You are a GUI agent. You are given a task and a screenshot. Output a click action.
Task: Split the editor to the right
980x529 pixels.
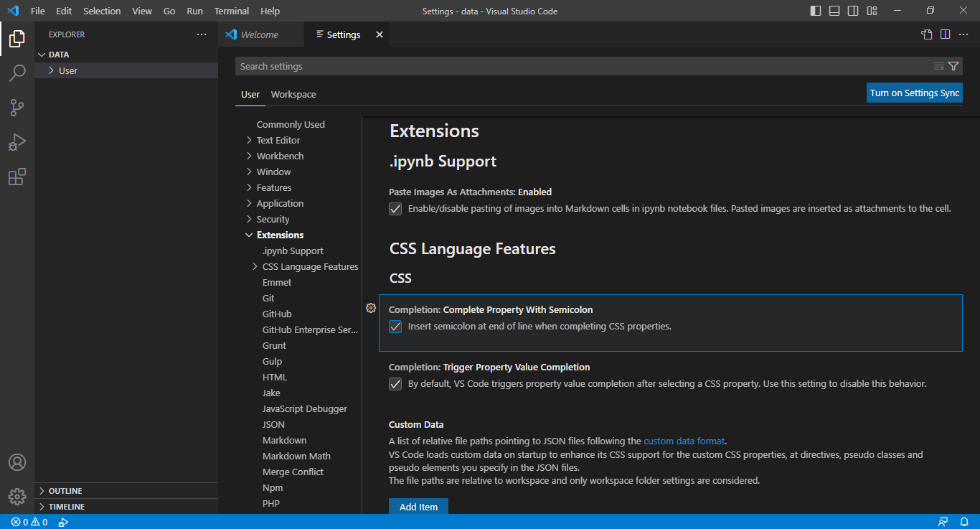click(x=946, y=34)
